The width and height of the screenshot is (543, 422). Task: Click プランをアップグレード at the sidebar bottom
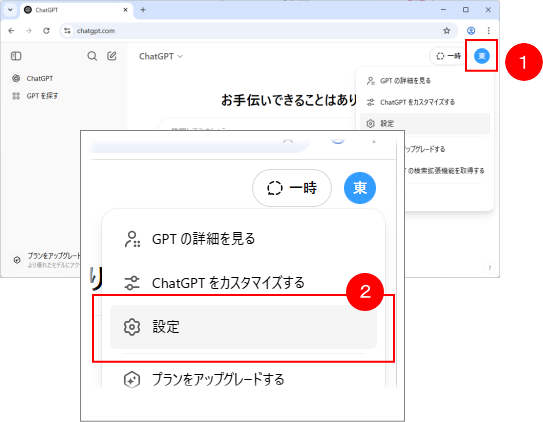click(47, 260)
